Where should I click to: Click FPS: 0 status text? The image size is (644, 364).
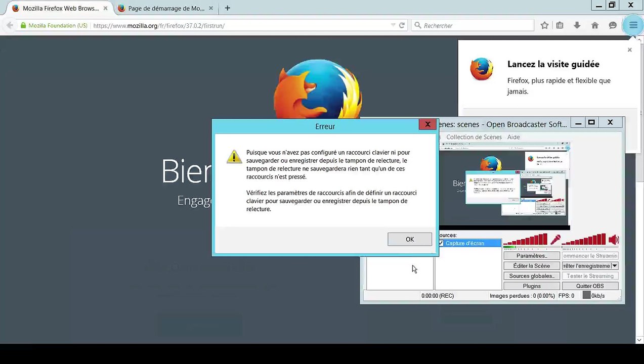coord(566,296)
